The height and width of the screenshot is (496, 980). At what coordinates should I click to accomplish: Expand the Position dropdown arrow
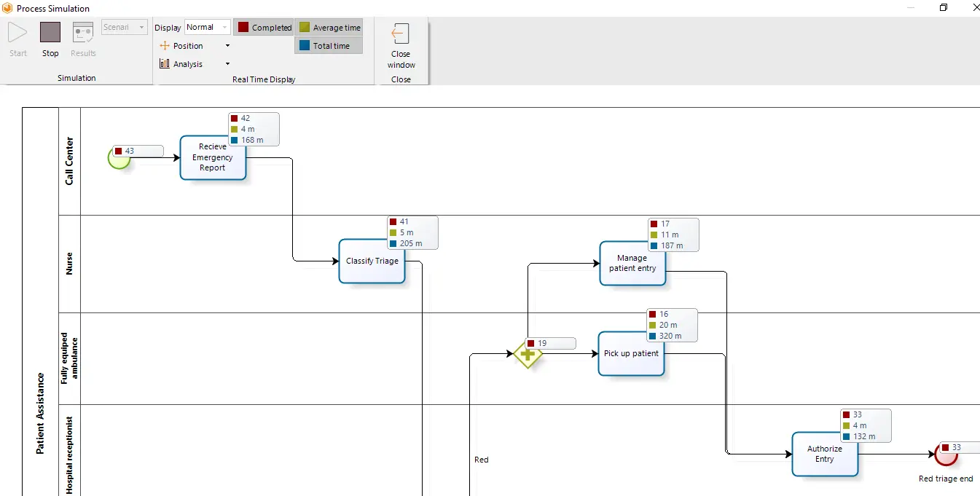(x=227, y=46)
